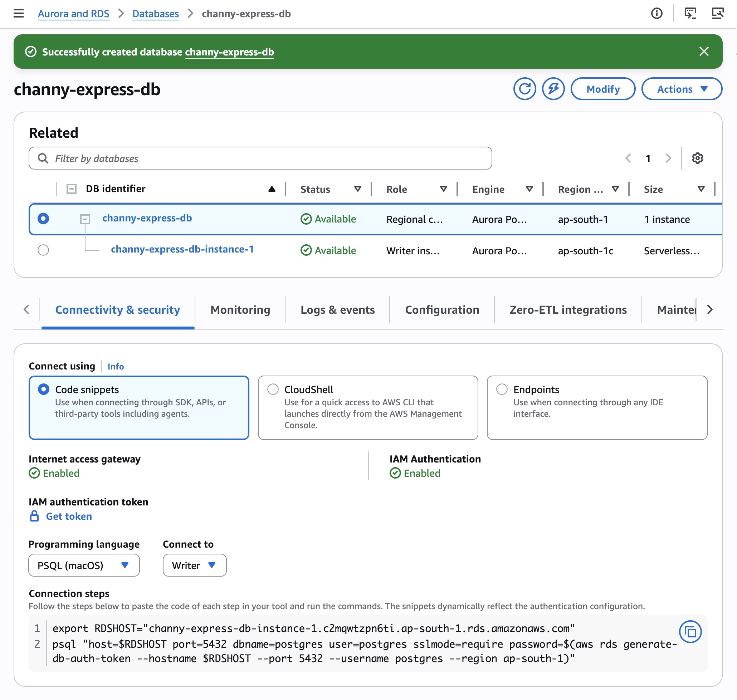
Task: Open the navigation sidebar menu
Action: pyautogui.click(x=18, y=14)
